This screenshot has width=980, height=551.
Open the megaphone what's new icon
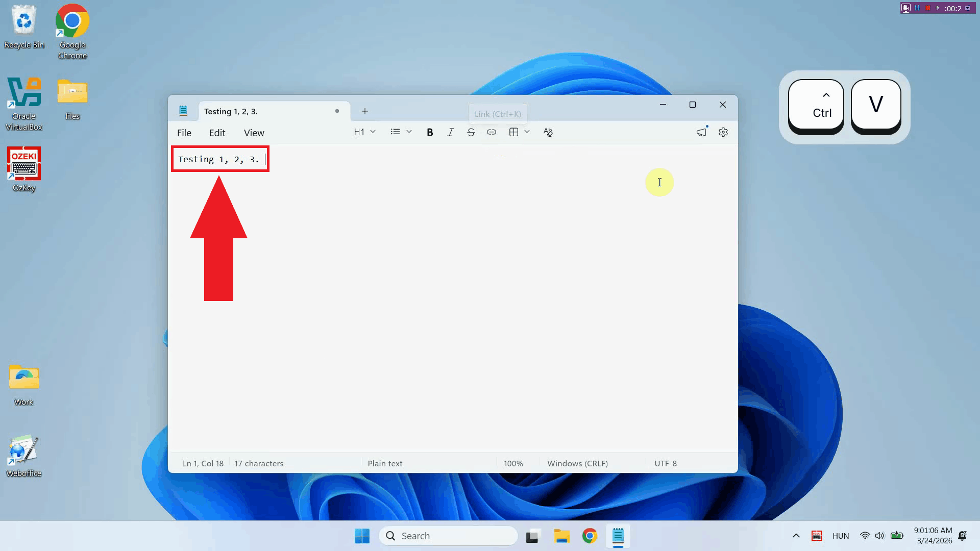click(x=702, y=132)
